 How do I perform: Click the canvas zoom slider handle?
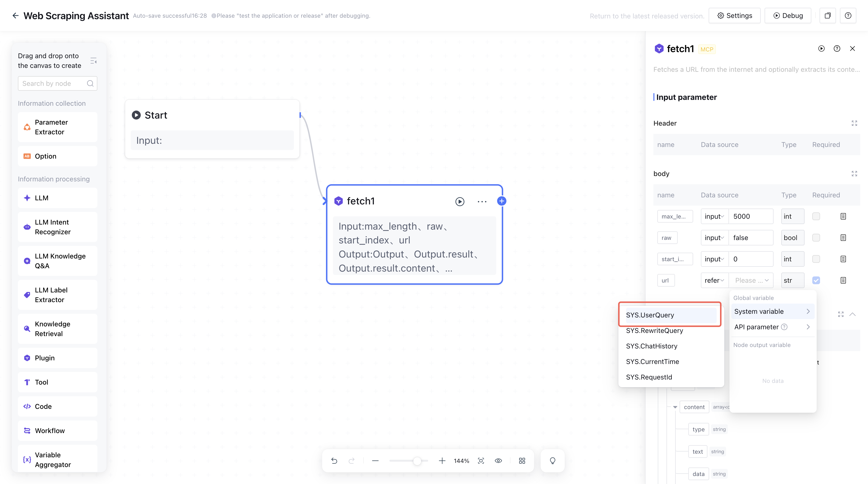coord(417,461)
